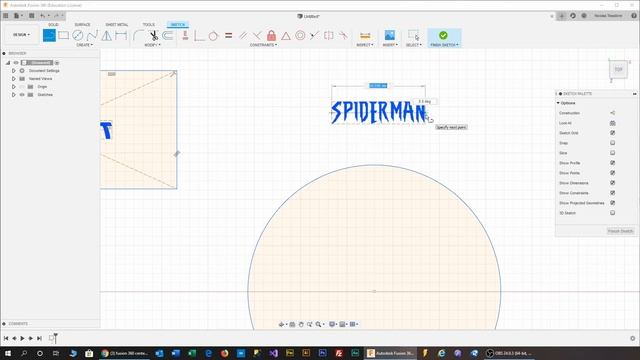
Task: Select the Spline sketch tool
Action: point(92,36)
